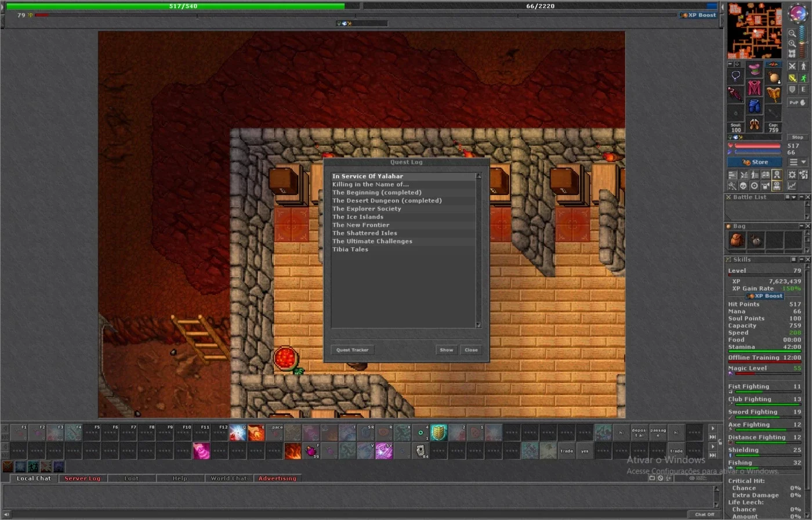The image size is (812, 520).
Task: Open the Quest Log book icon
Action: [x=766, y=175]
